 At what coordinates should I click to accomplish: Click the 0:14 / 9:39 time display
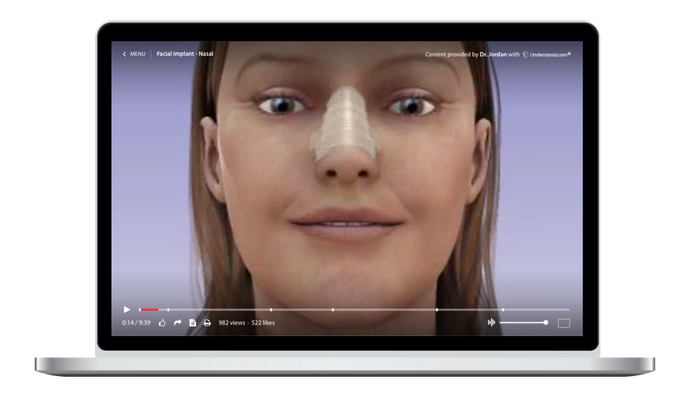coord(136,323)
